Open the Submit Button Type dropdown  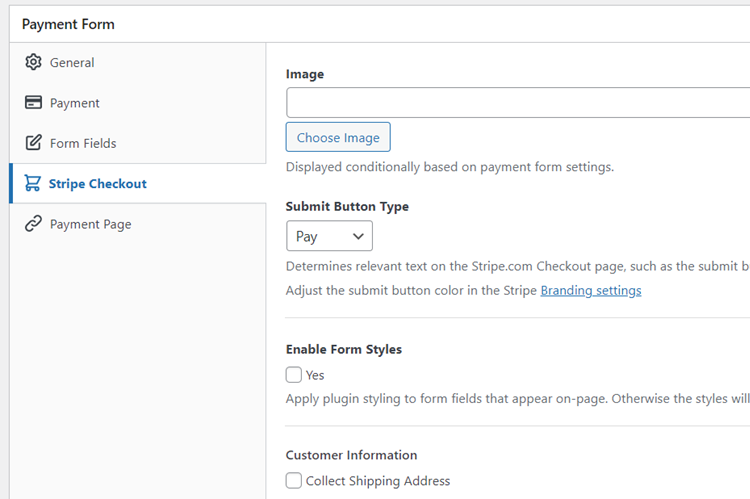pyautogui.click(x=330, y=236)
